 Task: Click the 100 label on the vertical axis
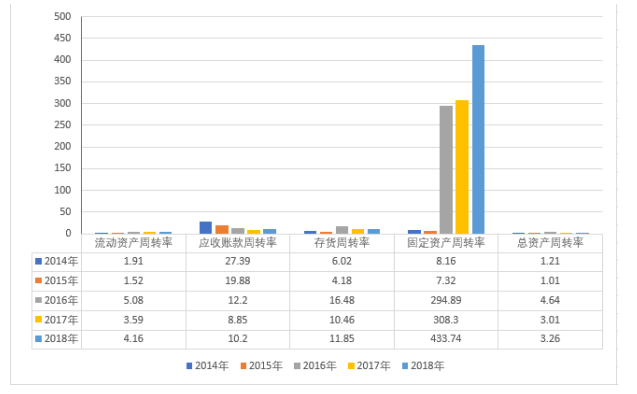(63, 190)
